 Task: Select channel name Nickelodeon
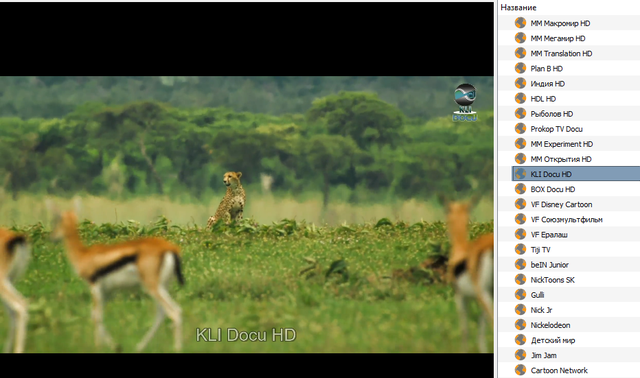point(551,325)
